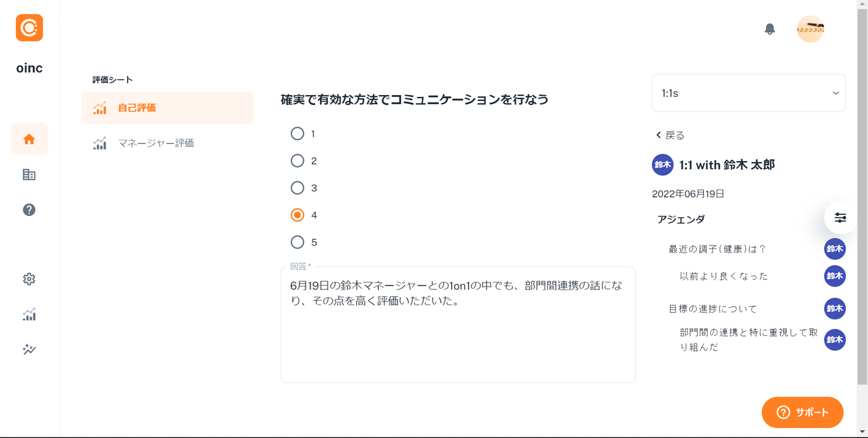Click the filter sliders icon near アジェンダ
This screenshot has width=868, height=438.
click(x=840, y=218)
